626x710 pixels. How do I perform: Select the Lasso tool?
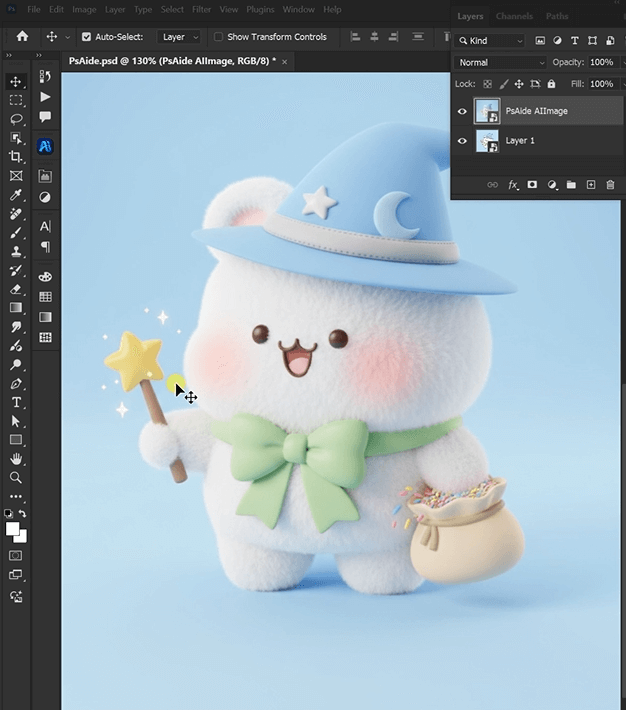click(x=16, y=119)
